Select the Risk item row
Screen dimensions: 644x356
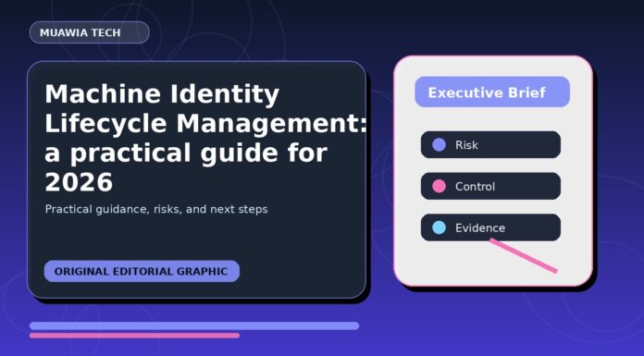pyautogui.click(x=490, y=145)
